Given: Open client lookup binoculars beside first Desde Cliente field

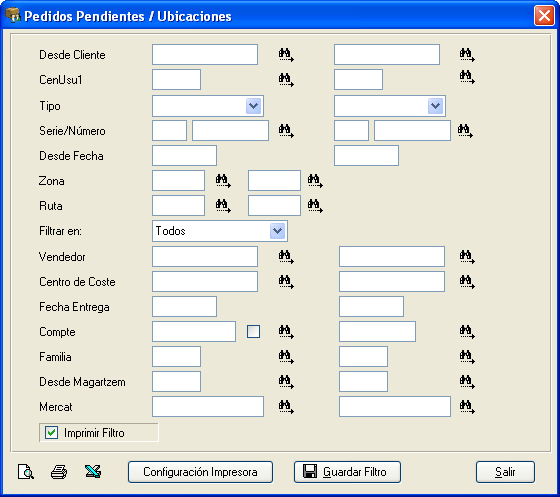Looking at the screenshot, I should [x=286, y=55].
